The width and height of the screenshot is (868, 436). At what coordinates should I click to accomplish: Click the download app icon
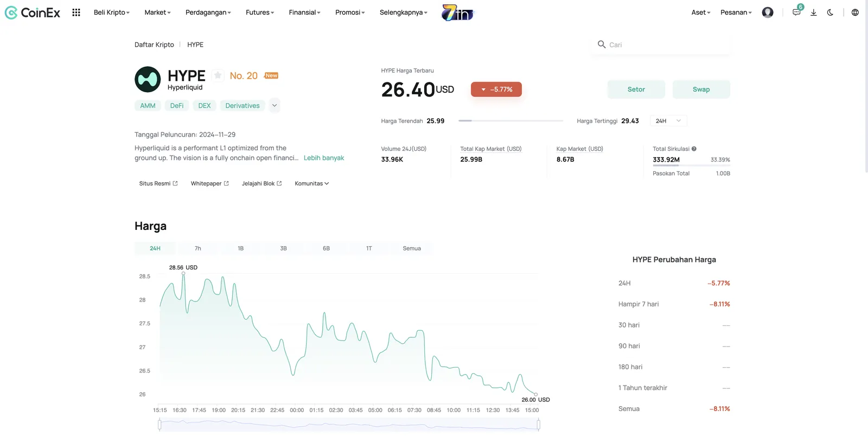[x=813, y=12]
